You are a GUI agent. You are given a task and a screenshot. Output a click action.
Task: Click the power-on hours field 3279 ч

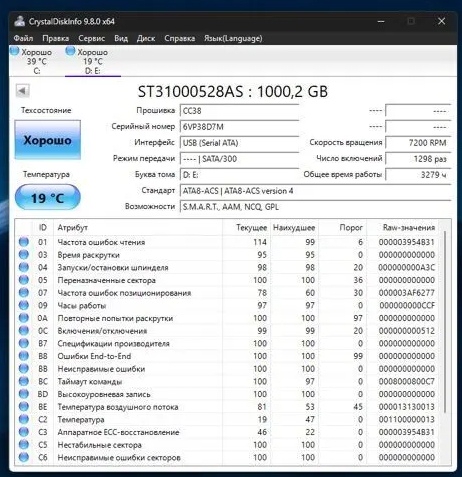[x=418, y=175]
